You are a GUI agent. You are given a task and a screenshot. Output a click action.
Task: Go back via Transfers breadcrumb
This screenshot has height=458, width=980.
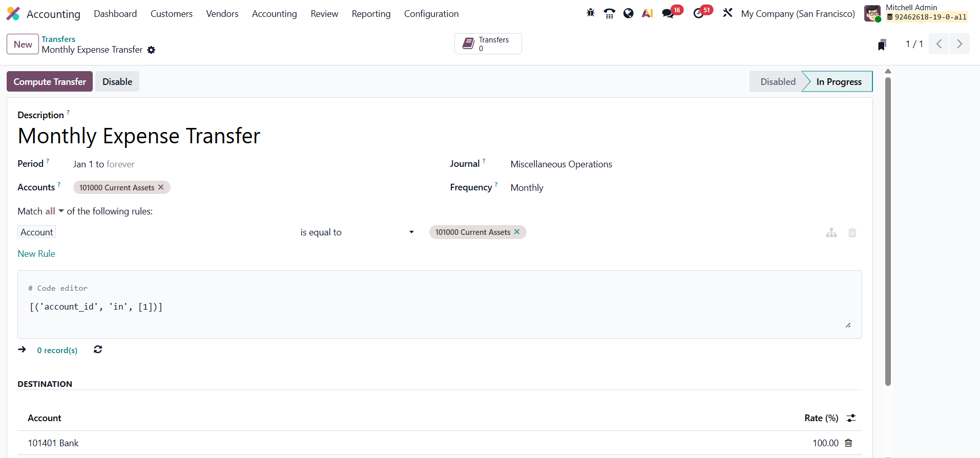coord(58,39)
